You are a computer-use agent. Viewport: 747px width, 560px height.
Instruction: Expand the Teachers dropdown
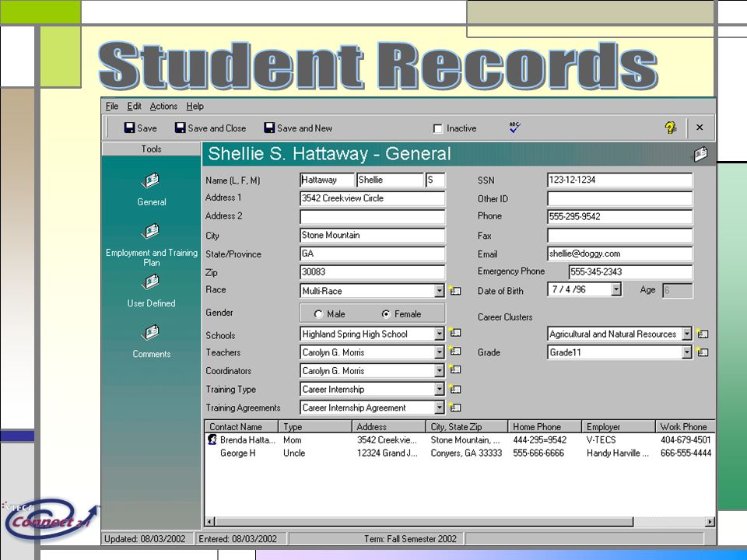point(439,352)
